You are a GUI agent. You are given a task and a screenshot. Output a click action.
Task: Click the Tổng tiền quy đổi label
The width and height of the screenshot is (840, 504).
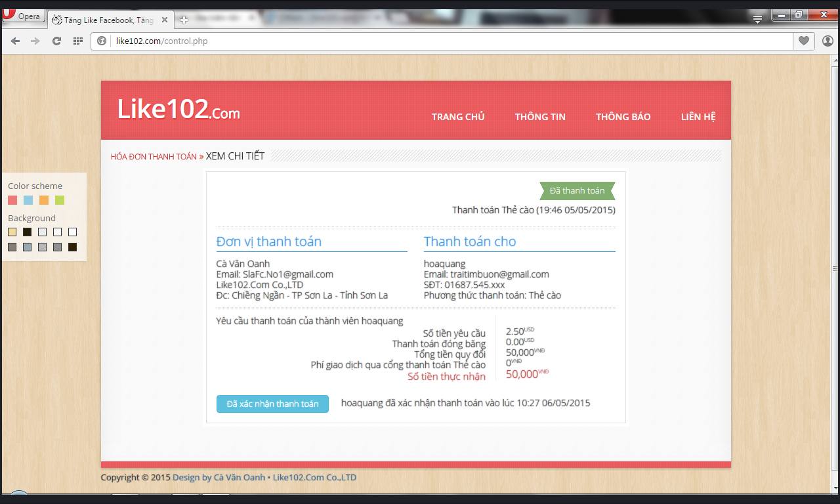coord(450,354)
